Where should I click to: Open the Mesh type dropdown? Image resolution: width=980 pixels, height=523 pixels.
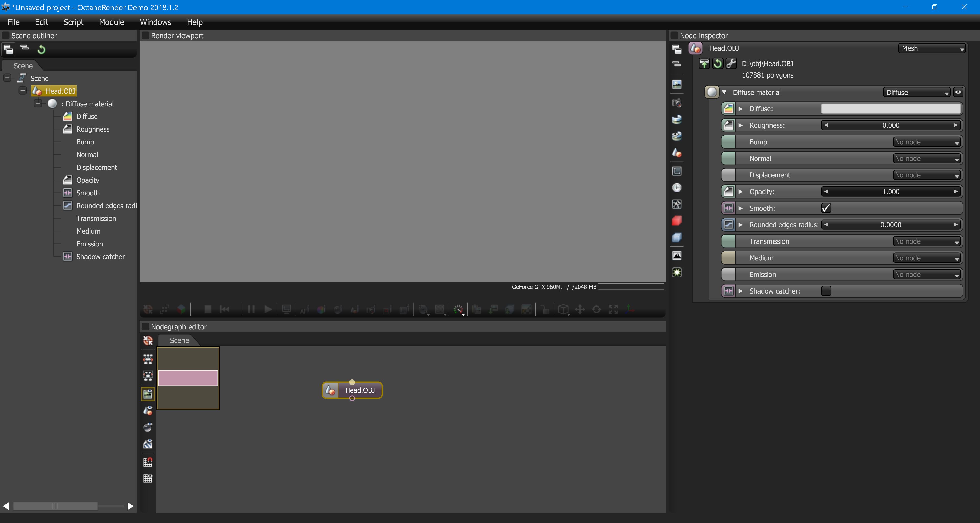click(932, 48)
